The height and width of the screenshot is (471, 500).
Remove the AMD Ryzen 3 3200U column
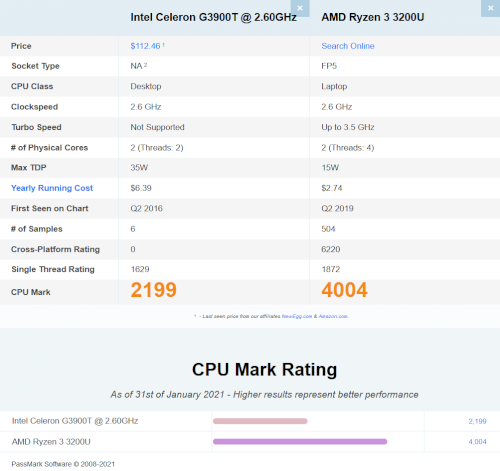[490, 8]
